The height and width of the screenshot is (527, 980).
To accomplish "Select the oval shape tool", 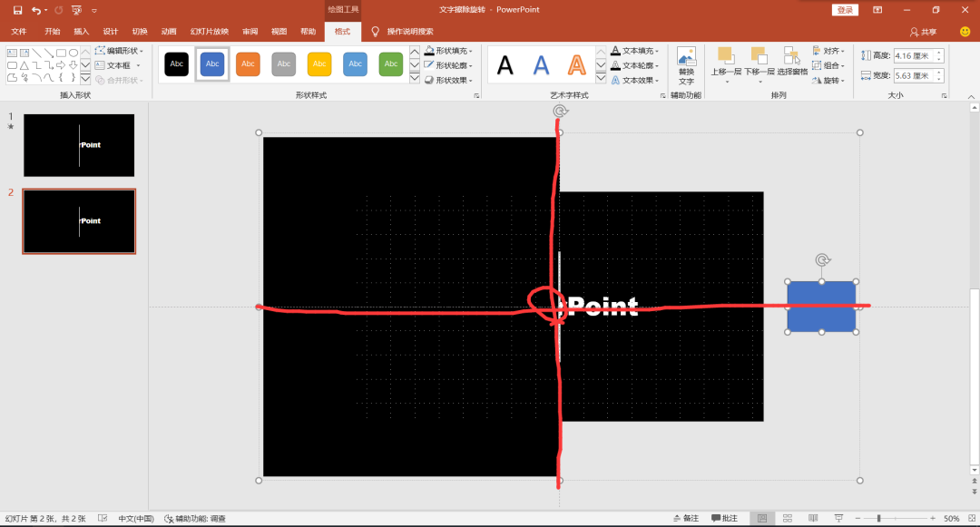I will 73,54.
